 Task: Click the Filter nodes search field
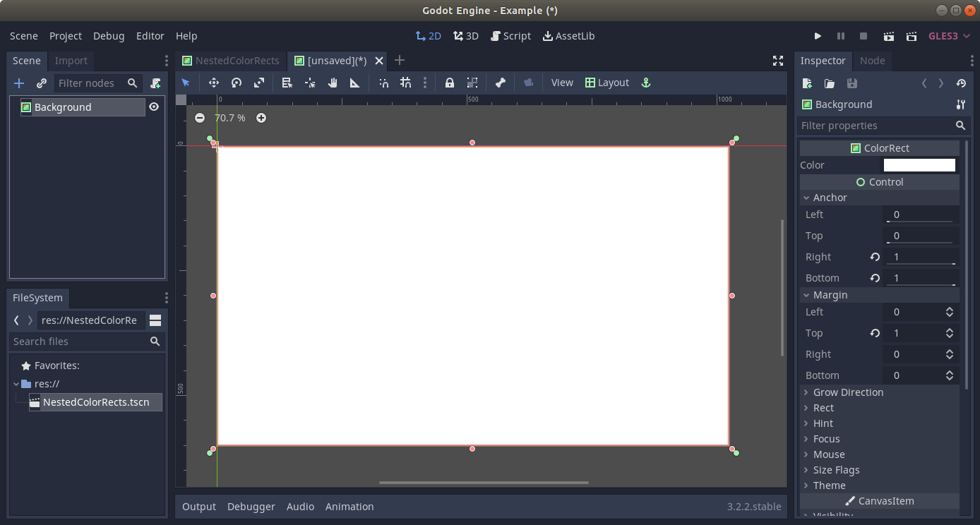[98, 83]
